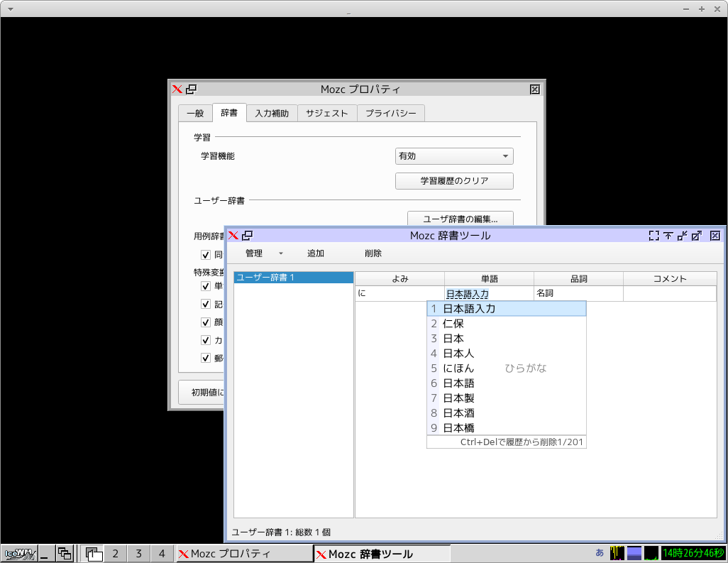Choose candidate 6 日本語
The width and height of the screenshot is (728, 563).
pyautogui.click(x=507, y=383)
